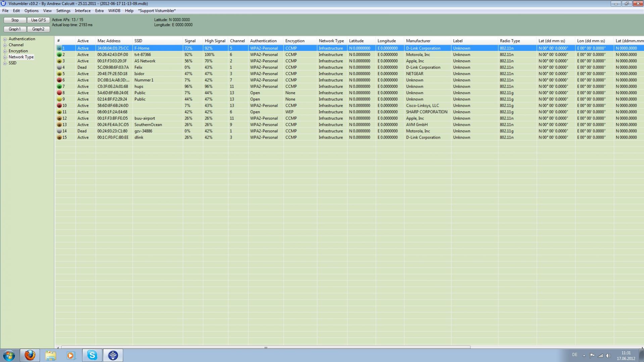This screenshot has width=644, height=362.
Task: Click the Stop scanning button
Action: click(15, 20)
